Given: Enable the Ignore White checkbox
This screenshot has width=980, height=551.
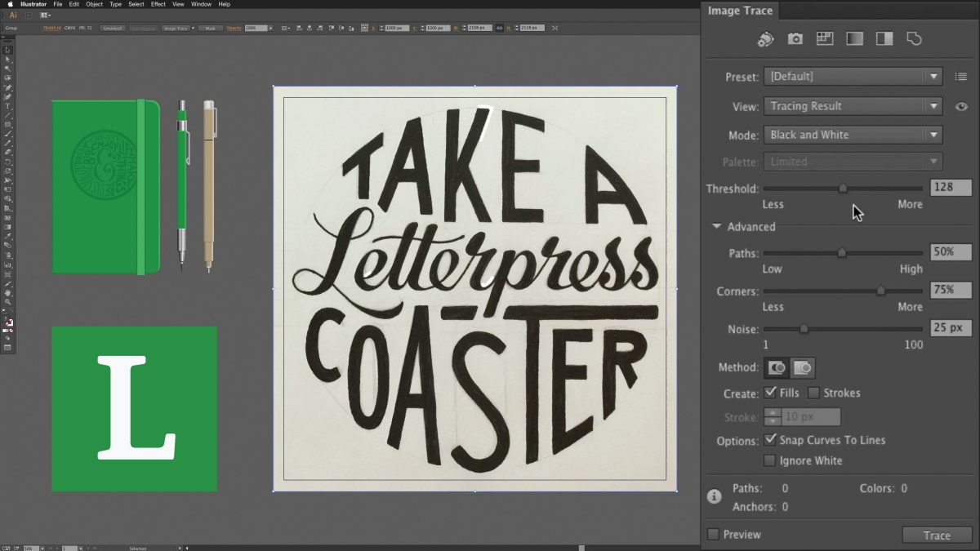Looking at the screenshot, I should (x=769, y=460).
